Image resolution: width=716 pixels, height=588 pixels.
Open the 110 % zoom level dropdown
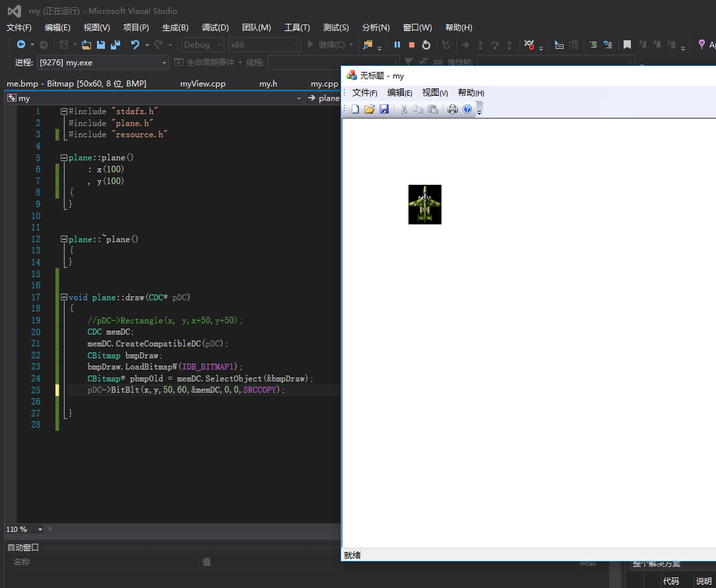pos(40,529)
